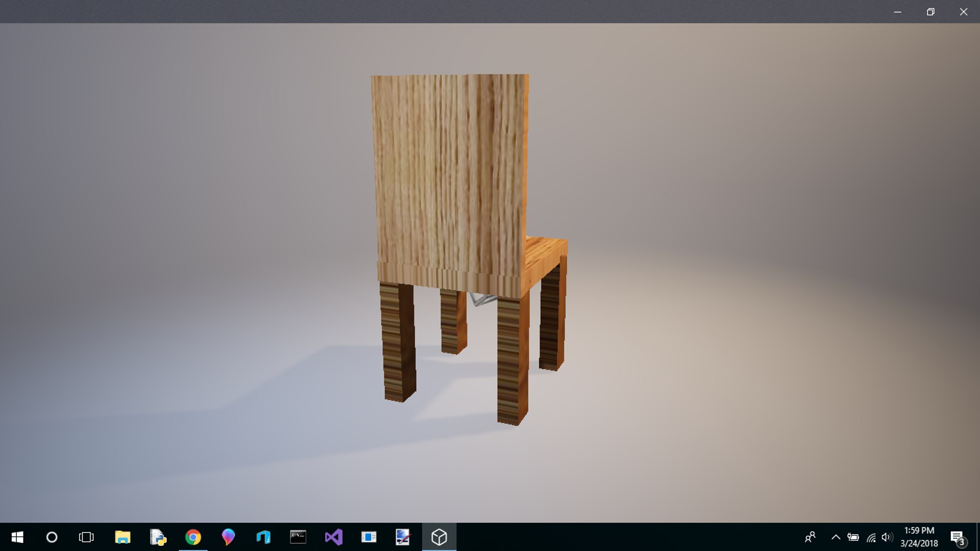Open the People icon in the system tray

click(810, 537)
